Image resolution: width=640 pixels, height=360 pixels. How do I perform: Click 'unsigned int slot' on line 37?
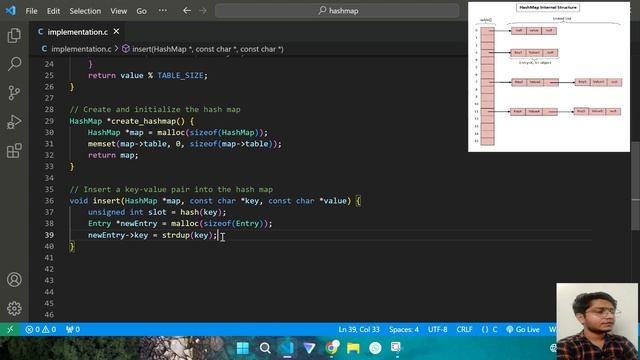(127, 212)
